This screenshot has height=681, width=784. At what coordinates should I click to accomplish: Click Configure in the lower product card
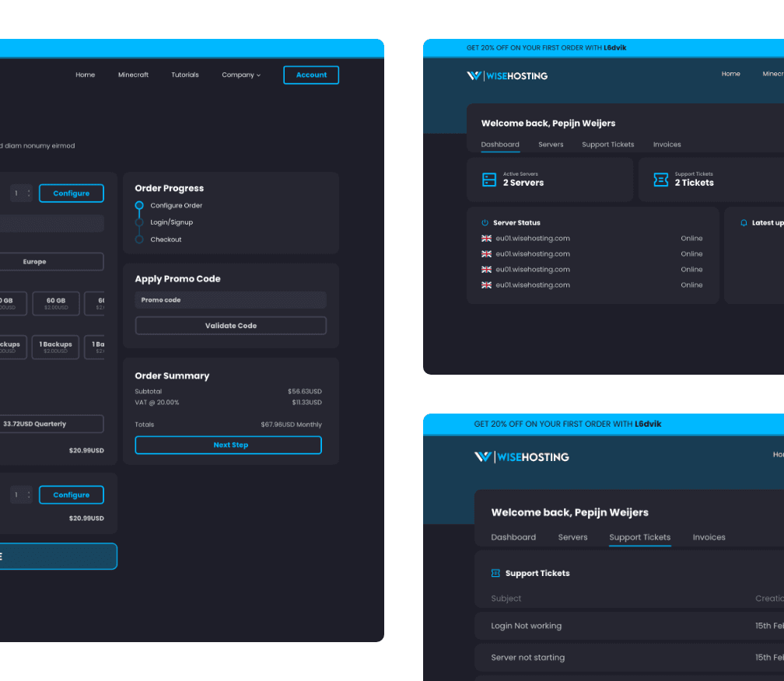(x=72, y=494)
